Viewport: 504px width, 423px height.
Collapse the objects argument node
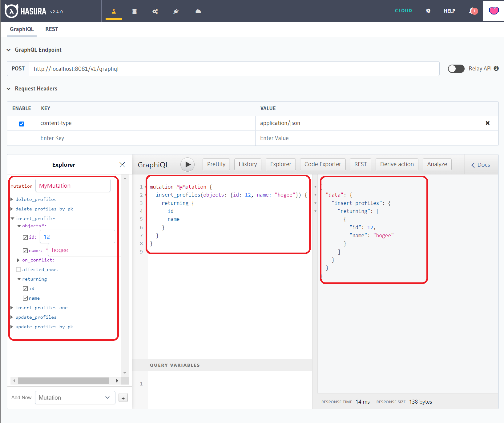19,226
